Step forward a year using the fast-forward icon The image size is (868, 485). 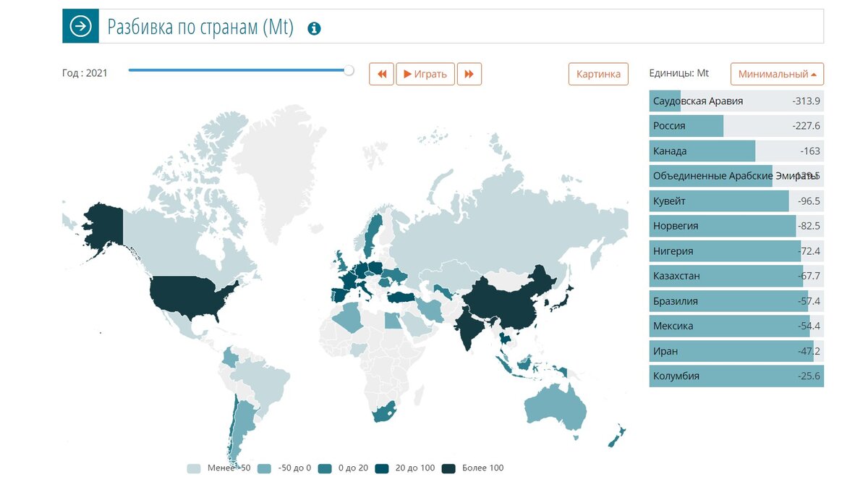[x=469, y=73]
